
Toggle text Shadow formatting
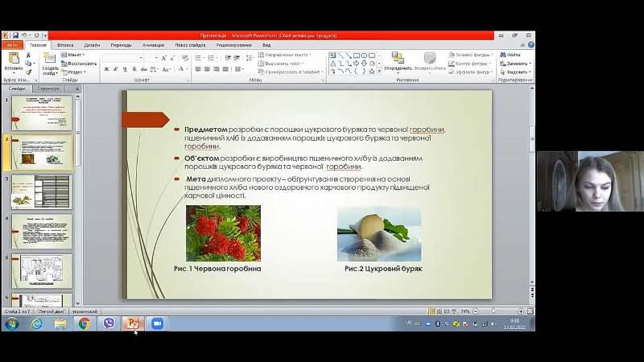134,69
